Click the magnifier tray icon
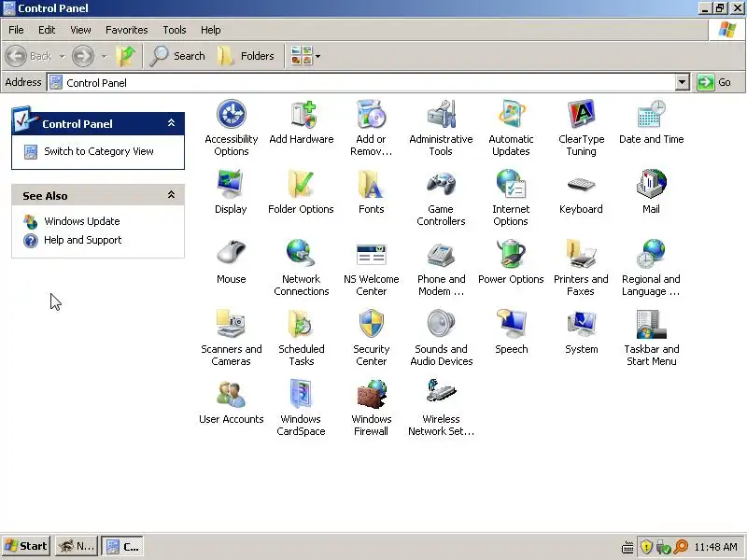The height and width of the screenshot is (560, 747). click(x=682, y=547)
